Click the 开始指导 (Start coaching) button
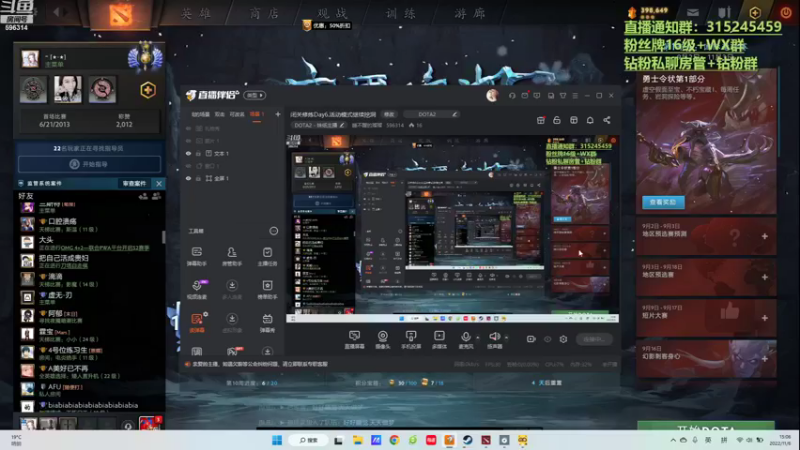Image resolution: width=800 pixels, height=450 pixels. point(89,164)
